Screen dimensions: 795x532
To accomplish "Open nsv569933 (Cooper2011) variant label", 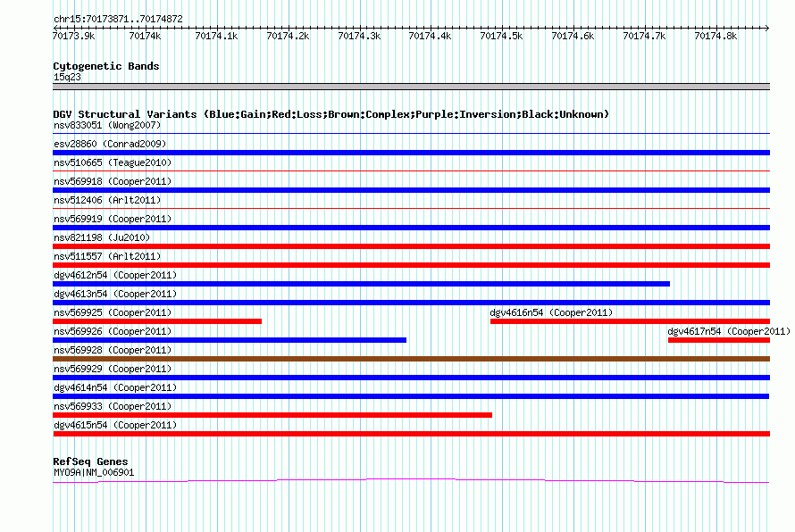I will point(113,406).
